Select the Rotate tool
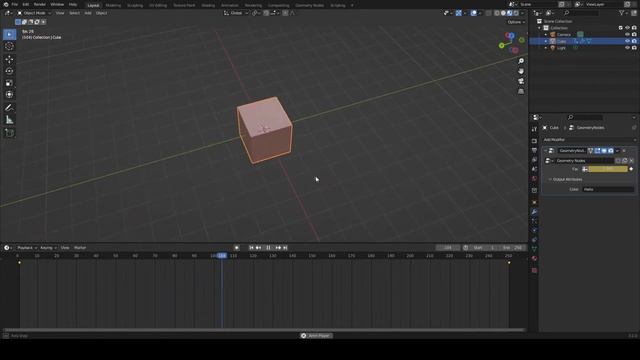 click(x=9, y=71)
